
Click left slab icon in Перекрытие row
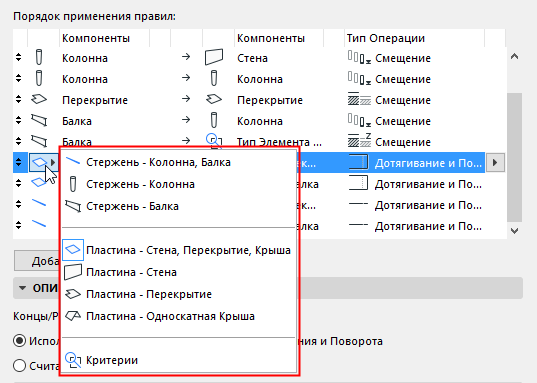(39, 99)
